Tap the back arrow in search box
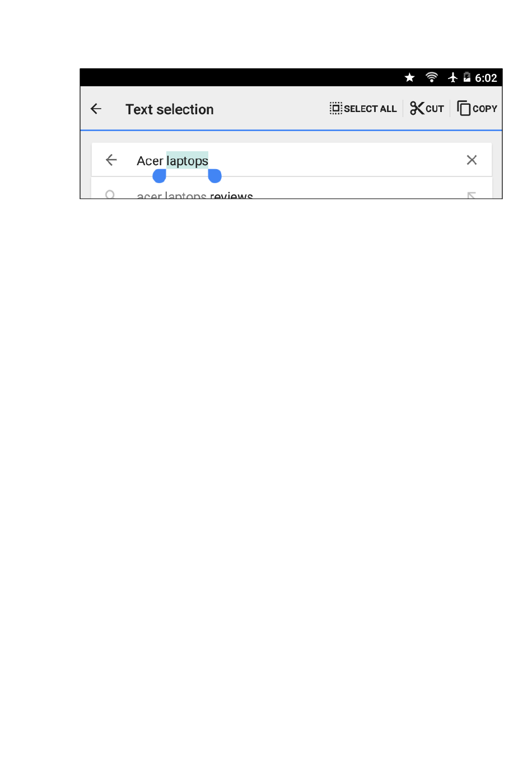The height and width of the screenshot is (778, 532). tap(111, 160)
